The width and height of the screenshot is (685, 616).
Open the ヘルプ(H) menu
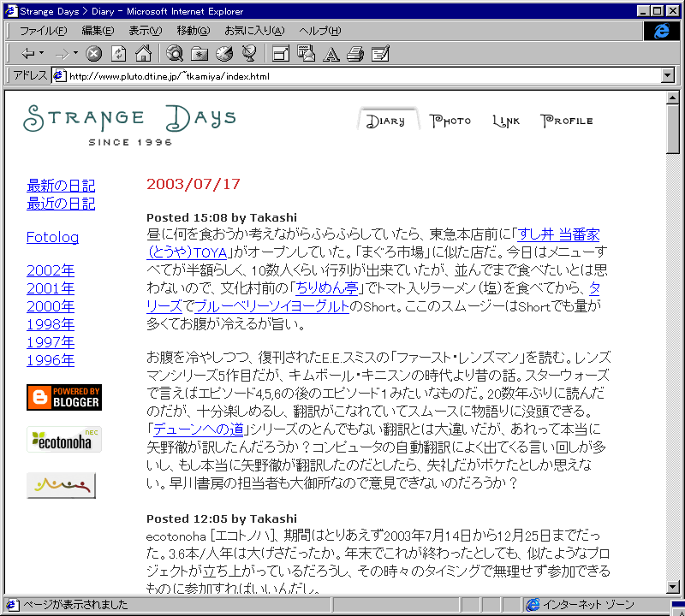[x=319, y=31]
